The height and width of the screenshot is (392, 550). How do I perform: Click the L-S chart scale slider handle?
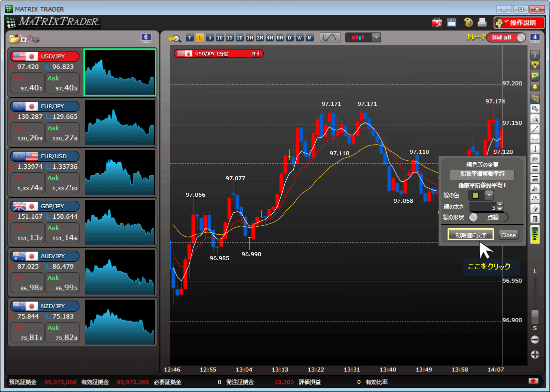(x=535, y=317)
